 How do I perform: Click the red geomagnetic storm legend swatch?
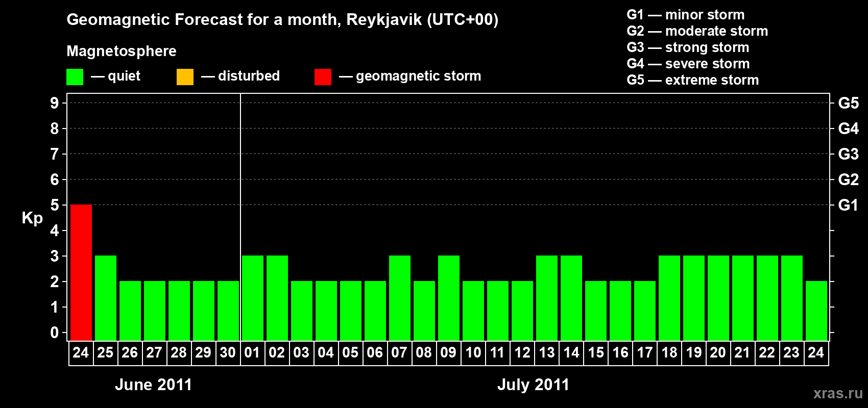point(323,77)
